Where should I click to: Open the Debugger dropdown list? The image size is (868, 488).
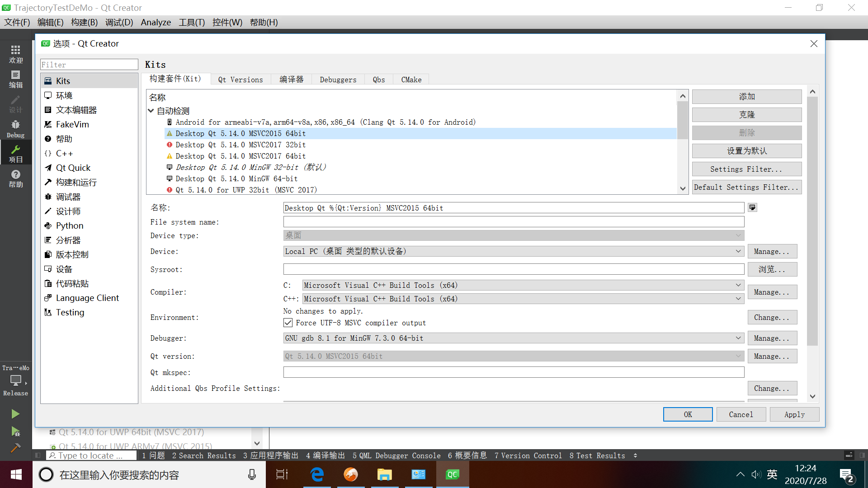click(514, 338)
